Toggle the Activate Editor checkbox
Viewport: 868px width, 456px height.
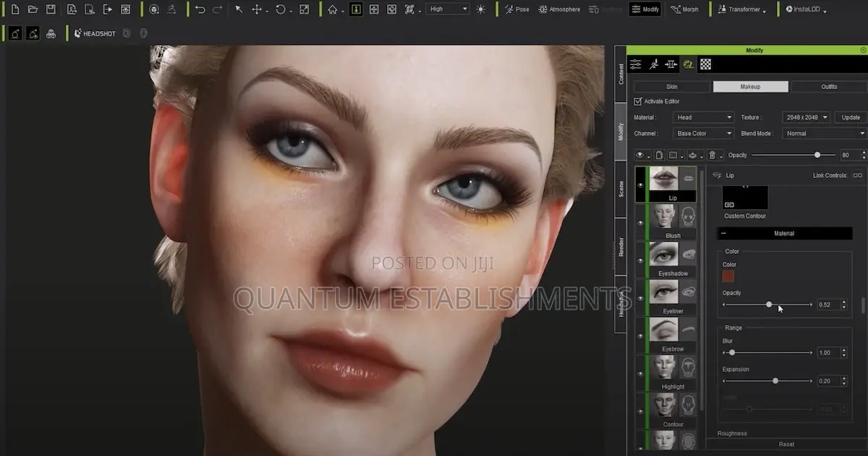coord(637,101)
